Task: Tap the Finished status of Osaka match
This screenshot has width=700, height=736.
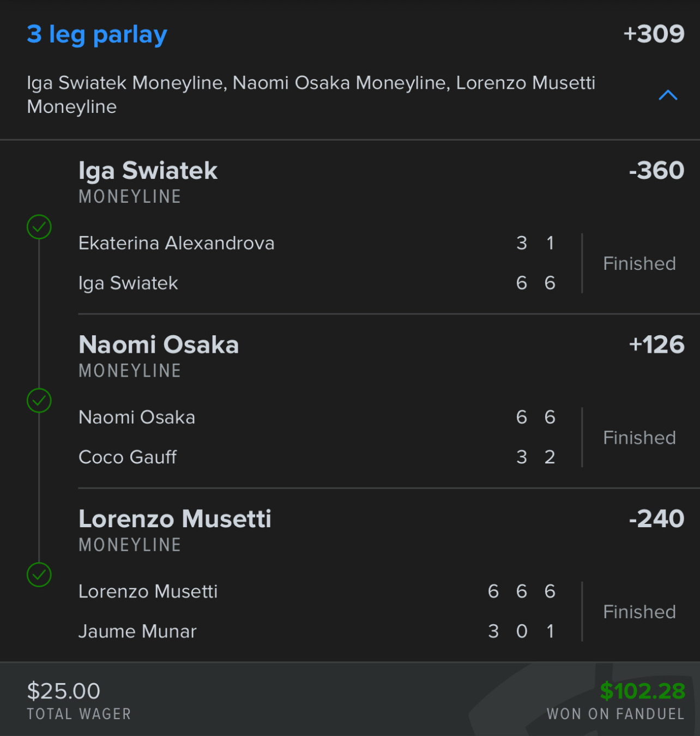Action: [639, 438]
